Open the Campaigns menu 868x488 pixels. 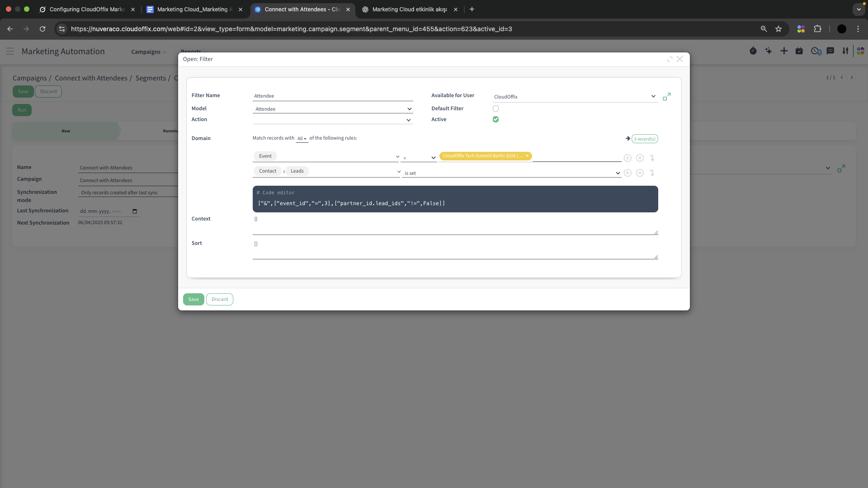[149, 52]
